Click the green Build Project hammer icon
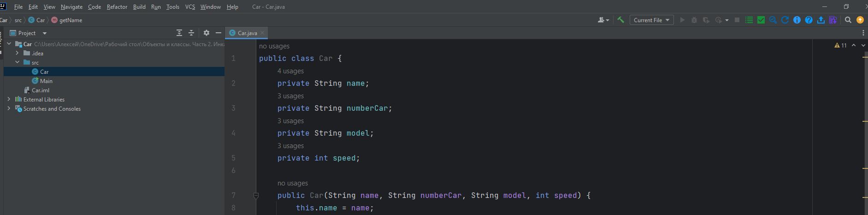This screenshot has height=215, width=868. (620, 20)
